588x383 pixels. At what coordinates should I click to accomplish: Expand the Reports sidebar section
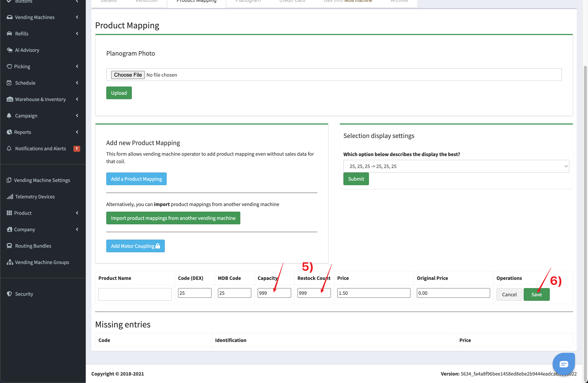[x=23, y=132]
